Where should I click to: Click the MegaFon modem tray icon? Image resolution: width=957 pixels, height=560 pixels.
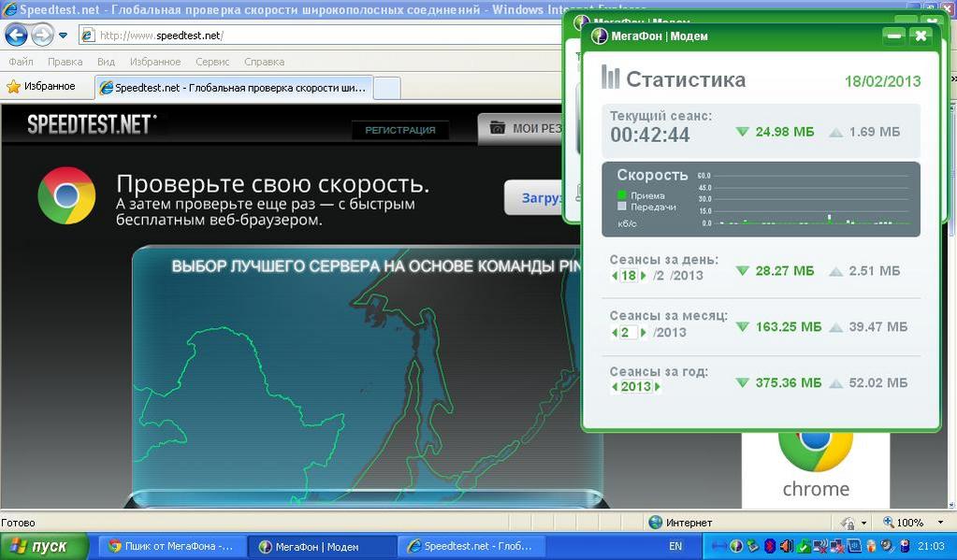coord(736,546)
